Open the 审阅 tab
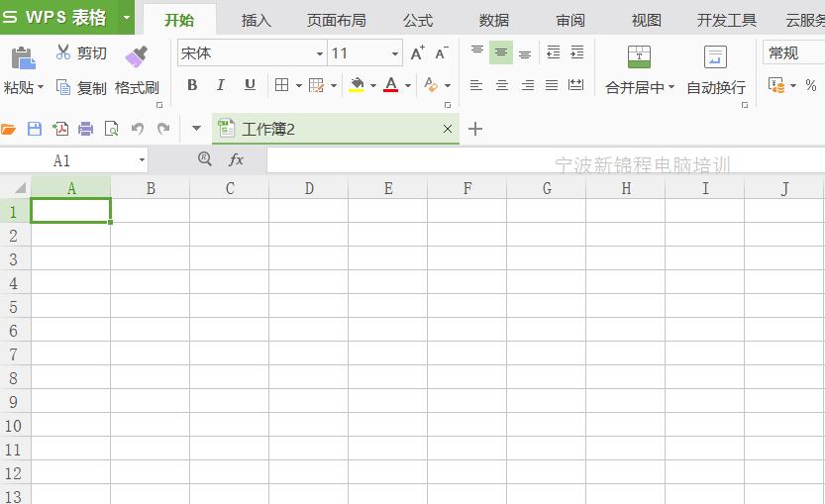The width and height of the screenshot is (825, 504). coord(570,20)
